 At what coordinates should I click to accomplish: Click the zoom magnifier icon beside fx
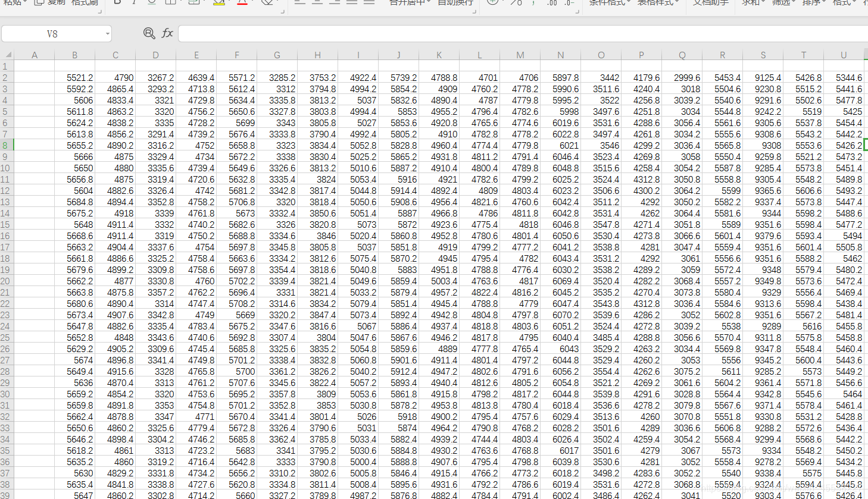[149, 33]
